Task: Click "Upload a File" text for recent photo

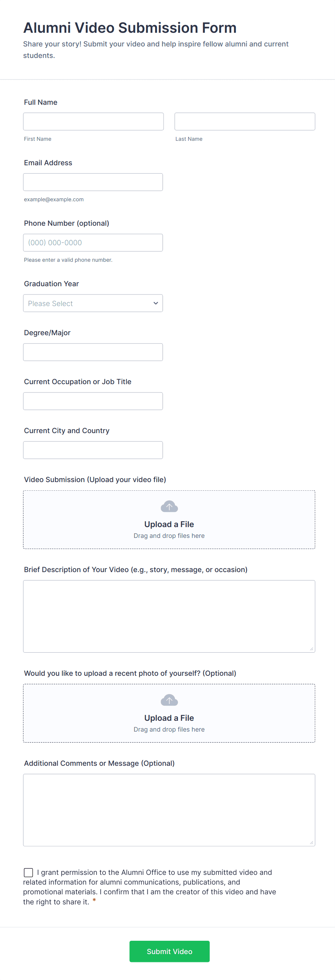Action: point(169,718)
